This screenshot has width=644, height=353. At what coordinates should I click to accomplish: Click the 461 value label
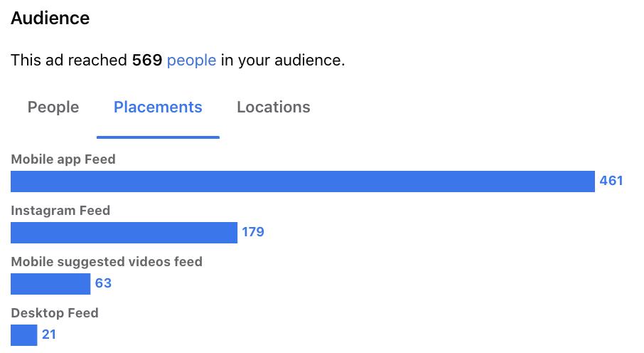pos(611,181)
